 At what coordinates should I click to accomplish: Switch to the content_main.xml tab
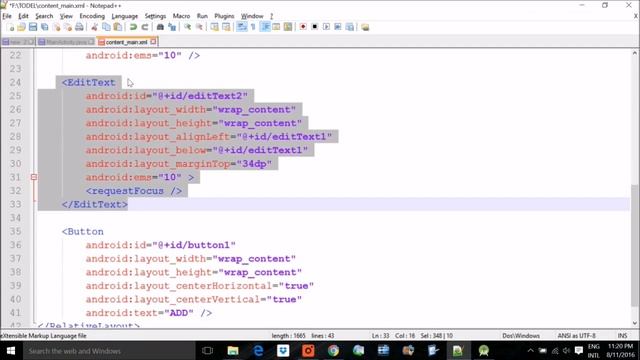[126, 42]
